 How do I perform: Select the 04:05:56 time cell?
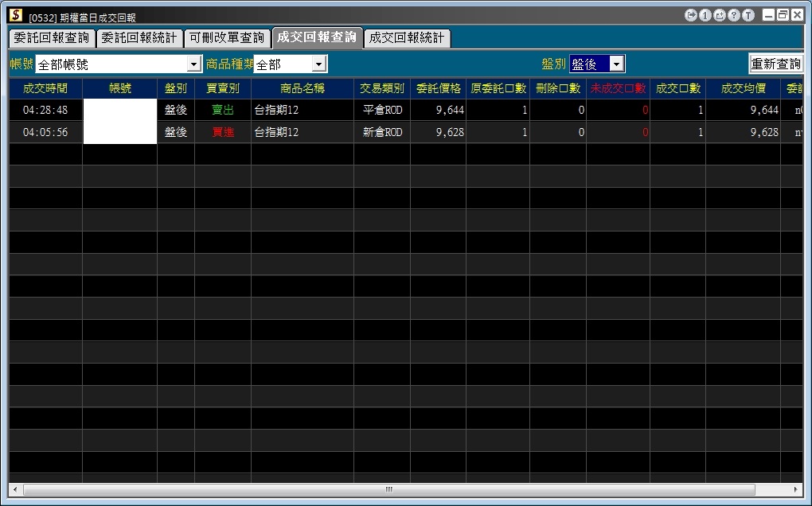click(x=45, y=132)
